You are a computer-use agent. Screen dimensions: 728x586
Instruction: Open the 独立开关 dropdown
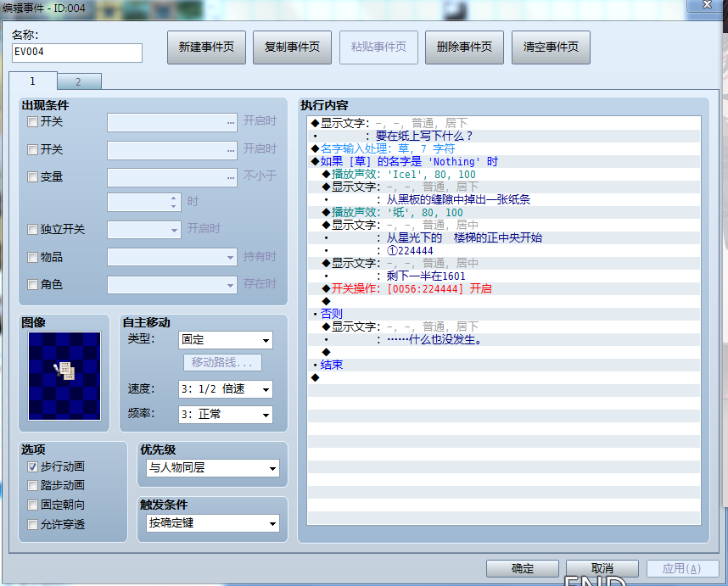pos(144,230)
